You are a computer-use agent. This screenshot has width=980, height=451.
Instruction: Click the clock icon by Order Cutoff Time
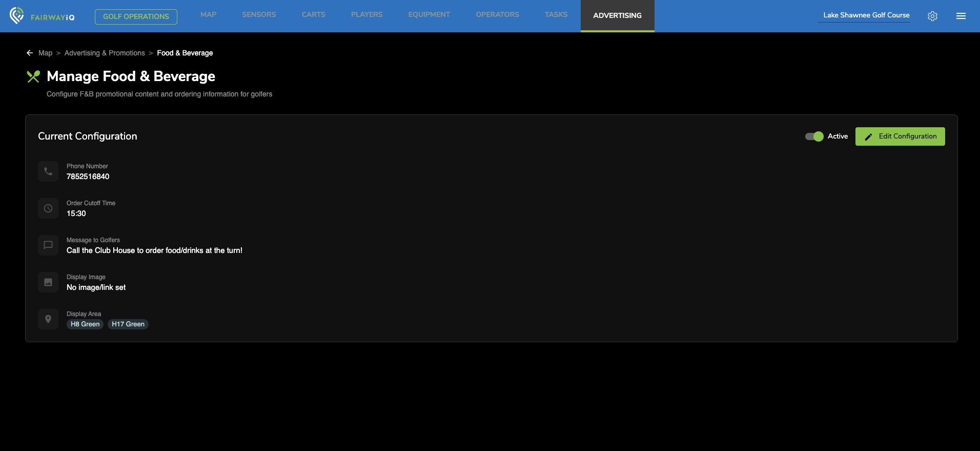click(48, 208)
